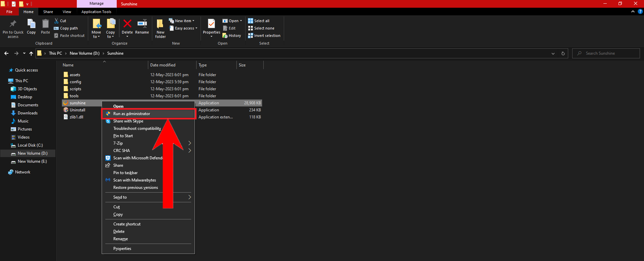Click Paste shortcut in ribbon
This screenshot has width=644, height=261.
click(x=69, y=36)
